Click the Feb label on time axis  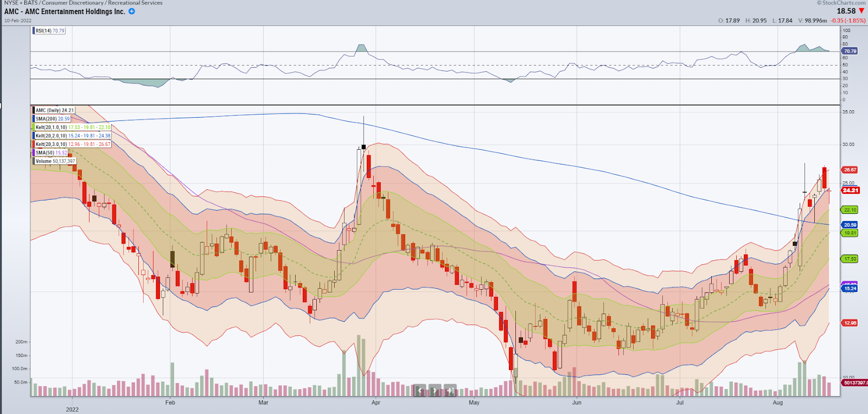(170, 403)
